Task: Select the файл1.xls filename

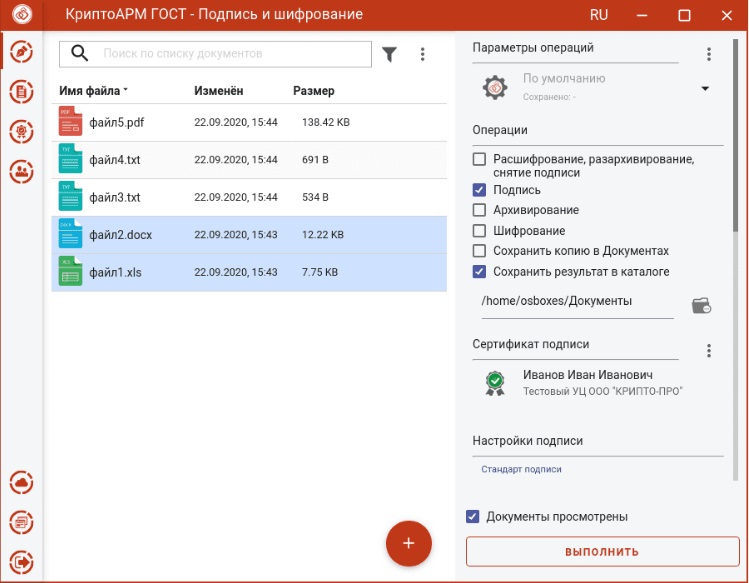Action: coord(115,272)
